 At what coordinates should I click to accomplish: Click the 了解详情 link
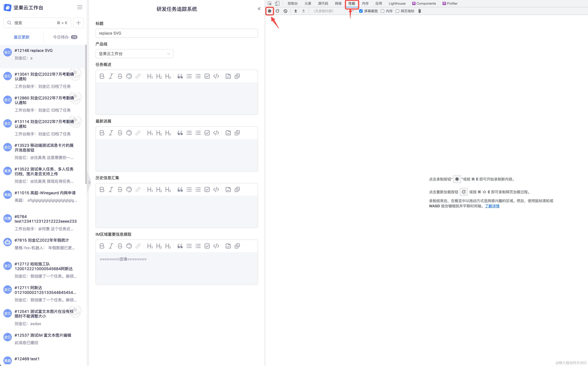click(492, 206)
